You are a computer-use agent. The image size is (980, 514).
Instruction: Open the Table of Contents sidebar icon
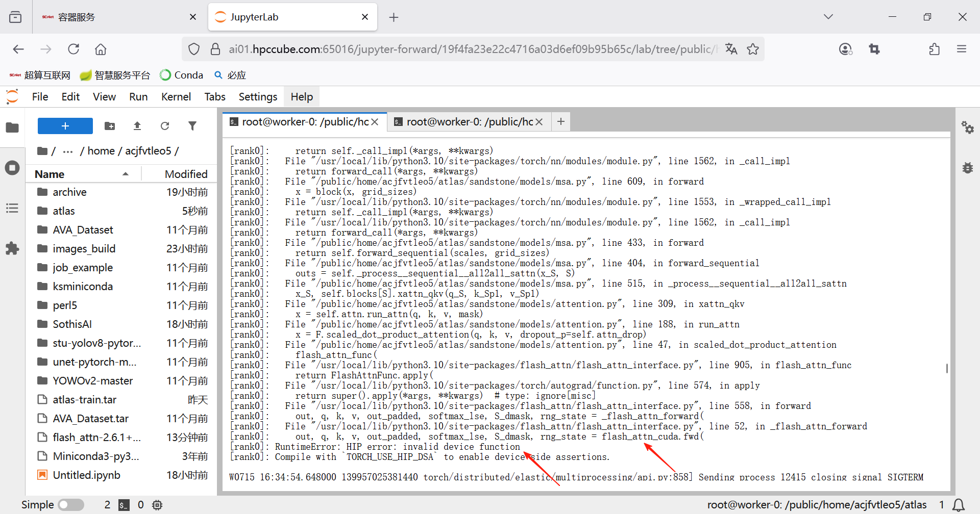pos(12,208)
